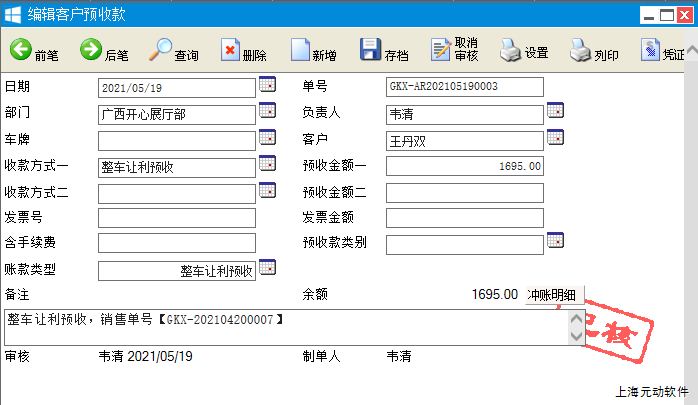
Task: Click the 车牌 input field
Action: point(177,140)
